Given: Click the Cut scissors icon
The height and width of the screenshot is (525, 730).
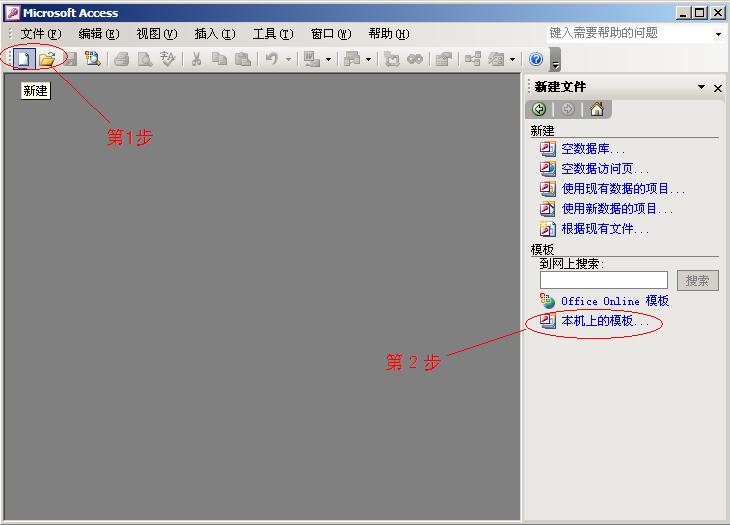Looking at the screenshot, I should pos(196,59).
